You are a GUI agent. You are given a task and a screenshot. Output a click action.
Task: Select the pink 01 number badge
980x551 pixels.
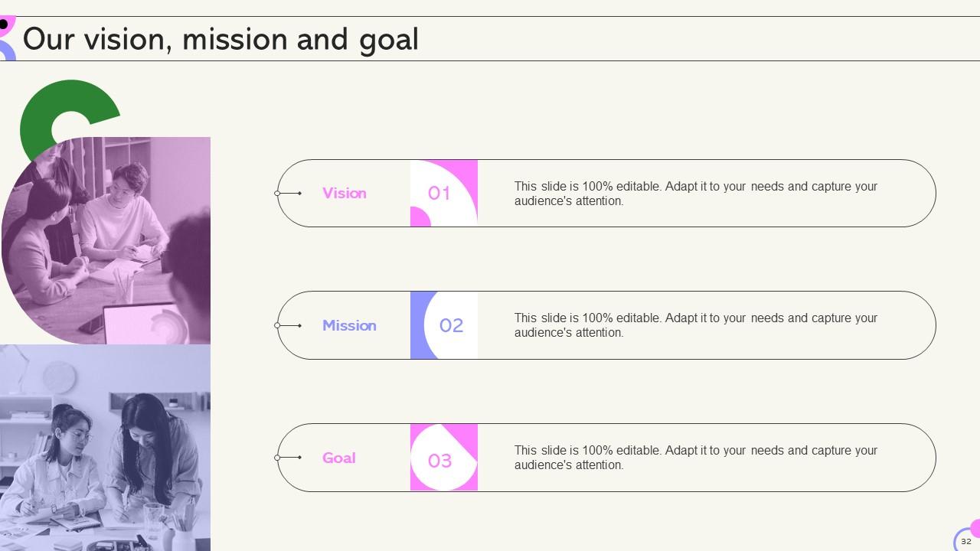click(x=444, y=193)
